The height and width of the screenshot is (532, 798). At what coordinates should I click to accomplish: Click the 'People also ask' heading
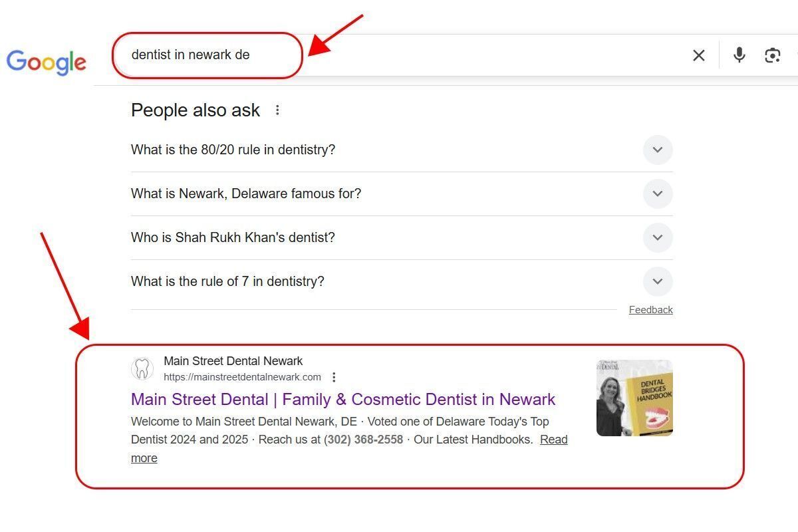coord(196,110)
